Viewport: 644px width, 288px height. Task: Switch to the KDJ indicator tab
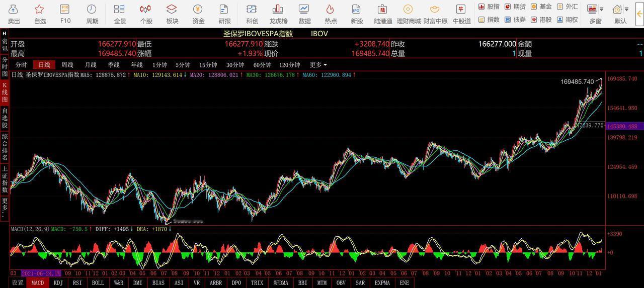point(58,283)
